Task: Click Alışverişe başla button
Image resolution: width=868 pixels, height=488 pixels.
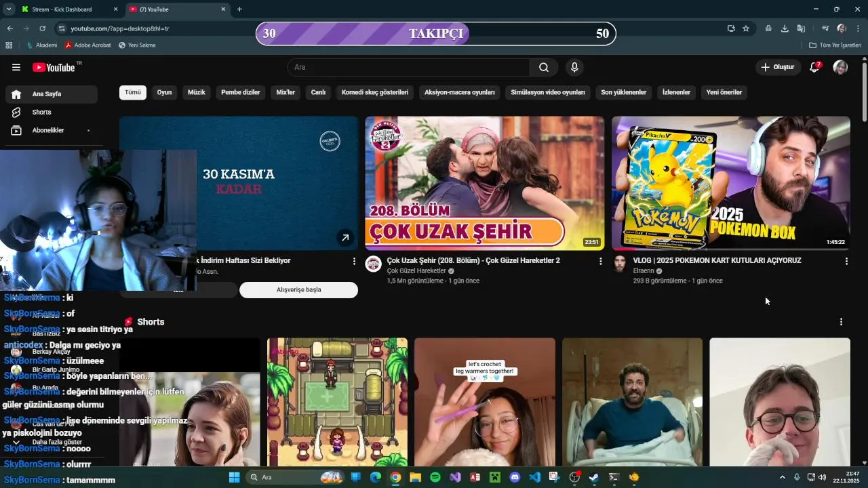Action: (298, 290)
